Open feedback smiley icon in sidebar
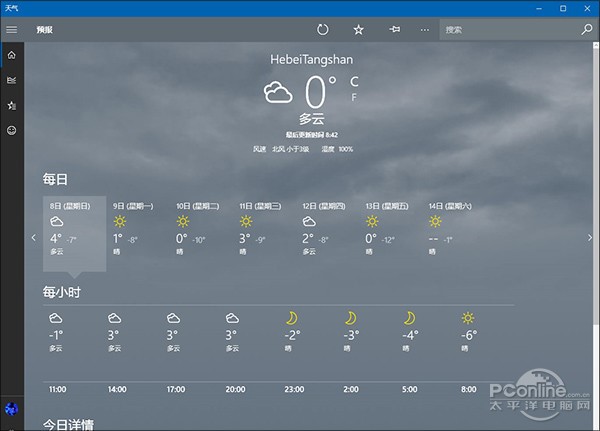 tap(11, 130)
